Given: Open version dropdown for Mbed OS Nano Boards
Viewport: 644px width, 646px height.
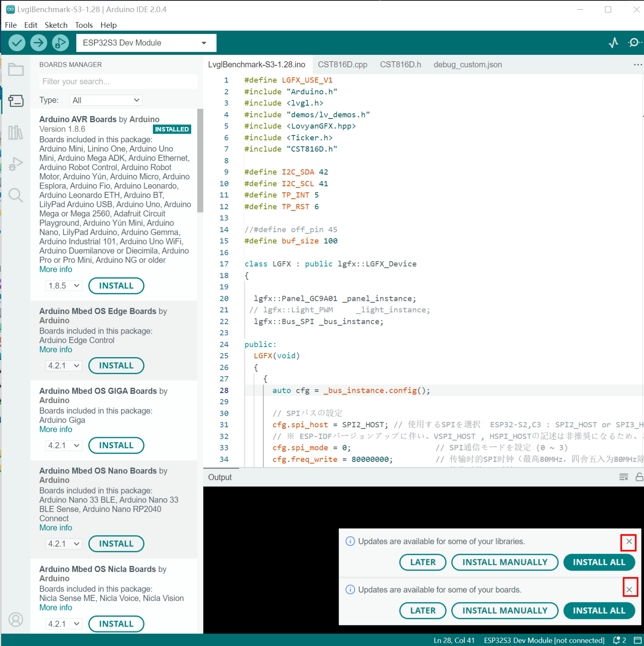Looking at the screenshot, I should click(64, 544).
